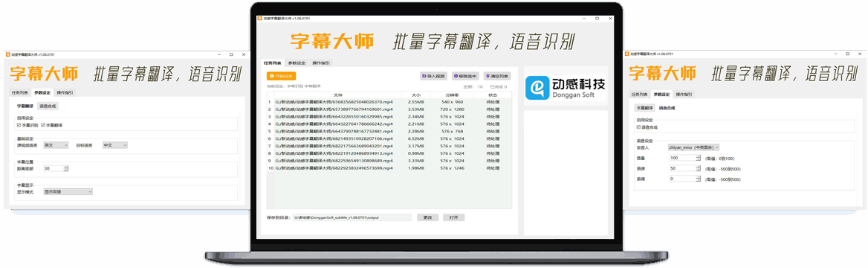Click the 状态 column header
Screen dimensions: 868x268
pyautogui.click(x=492, y=95)
